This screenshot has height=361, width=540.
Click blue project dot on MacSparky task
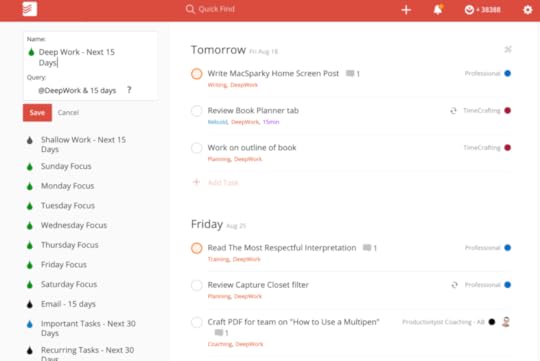tap(507, 73)
